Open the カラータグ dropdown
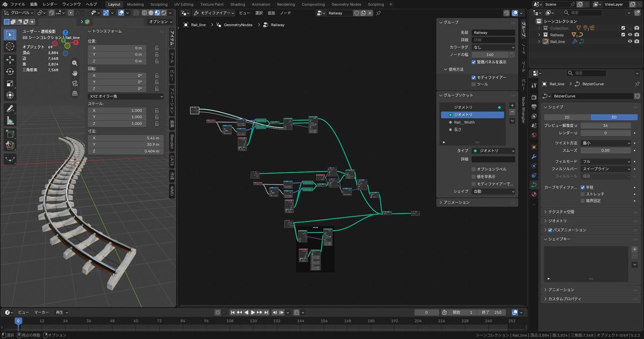This screenshot has width=644, height=339. click(493, 47)
